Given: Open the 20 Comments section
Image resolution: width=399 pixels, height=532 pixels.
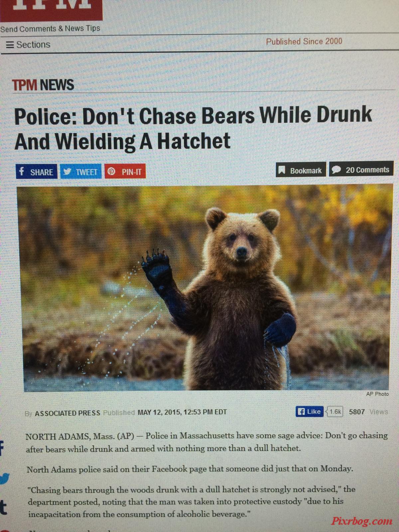Looking at the screenshot, I should coord(361,169).
